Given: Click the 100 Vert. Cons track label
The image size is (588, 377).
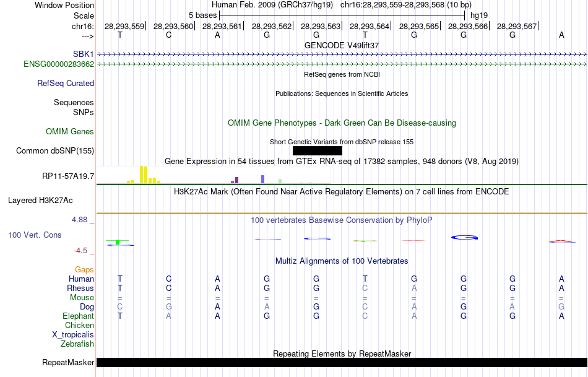Looking at the screenshot, I should (x=35, y=235).
